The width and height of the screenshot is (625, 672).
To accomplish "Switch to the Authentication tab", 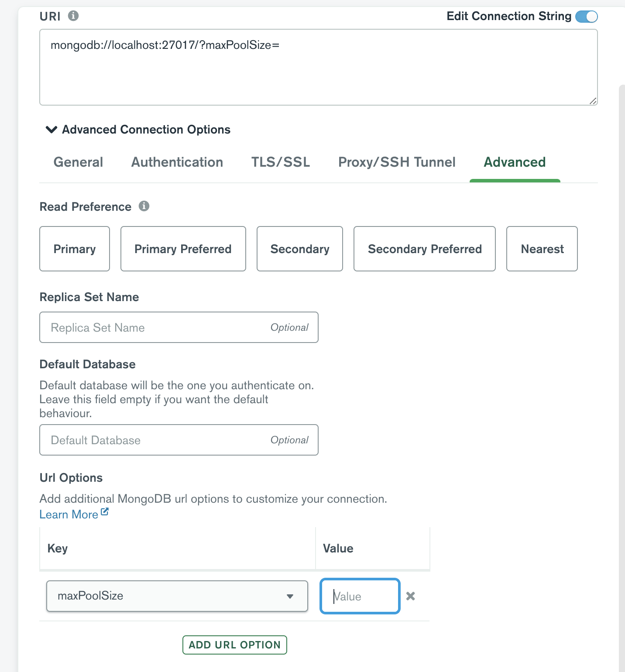I will tap(177, 162).
